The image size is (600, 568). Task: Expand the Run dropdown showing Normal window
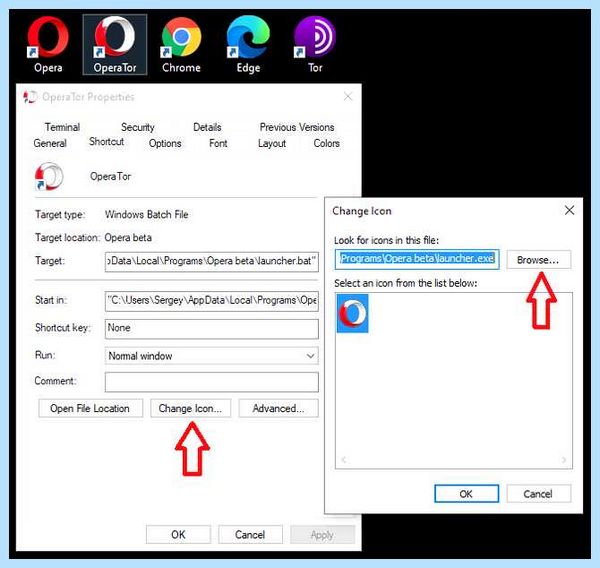point(212,356)
